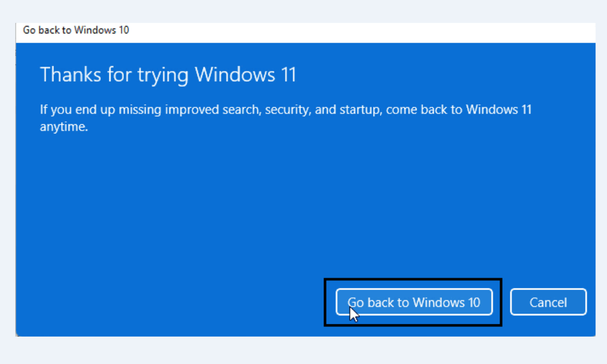Click the word 'startup' in the message
Screen dimensions: 607x364
click(359, 110)
